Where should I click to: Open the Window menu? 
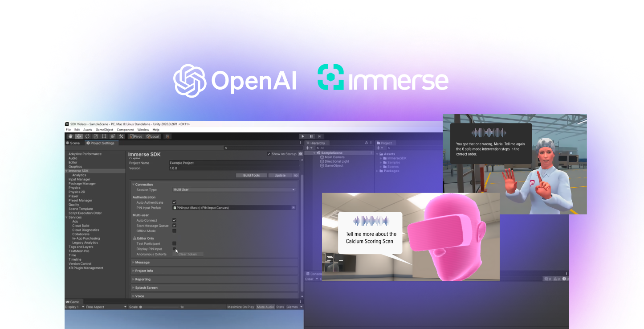(143, 130)
